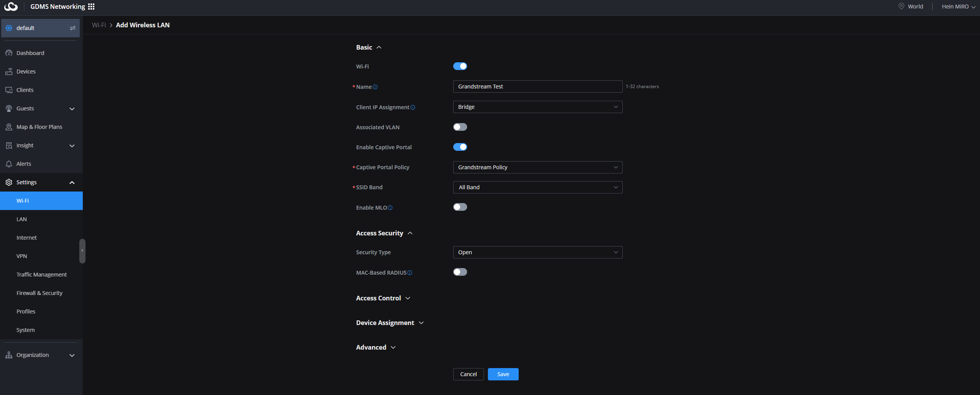Click the Name input field
980x395 pixels.
pyautogui.click(x=537, y=87)
